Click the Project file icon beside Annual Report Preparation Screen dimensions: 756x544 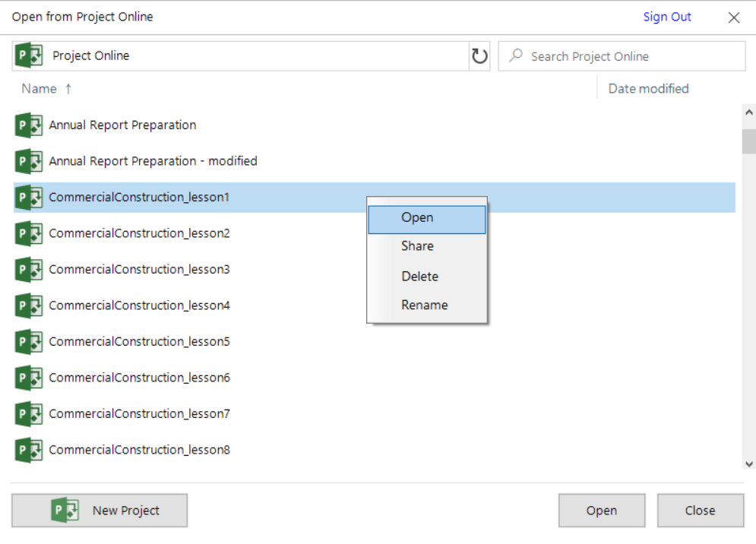(x=28, y=125)
